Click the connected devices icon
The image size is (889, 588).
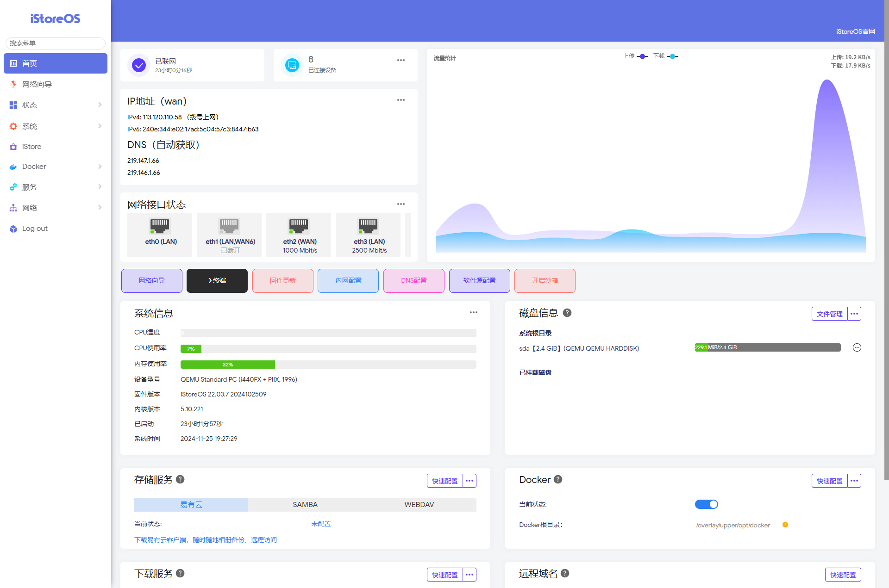point(292,65)
